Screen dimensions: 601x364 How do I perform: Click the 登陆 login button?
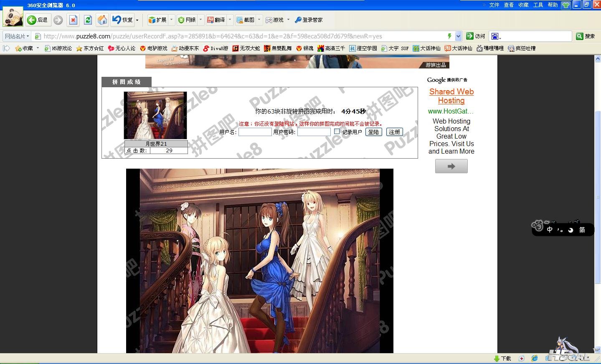click(373, 132)
